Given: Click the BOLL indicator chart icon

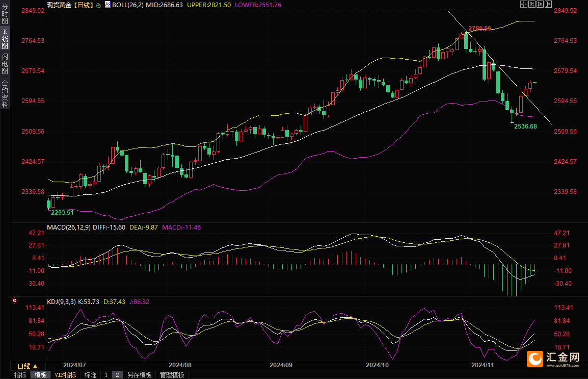Looking at the screenshot, I should tap(108, 5).
